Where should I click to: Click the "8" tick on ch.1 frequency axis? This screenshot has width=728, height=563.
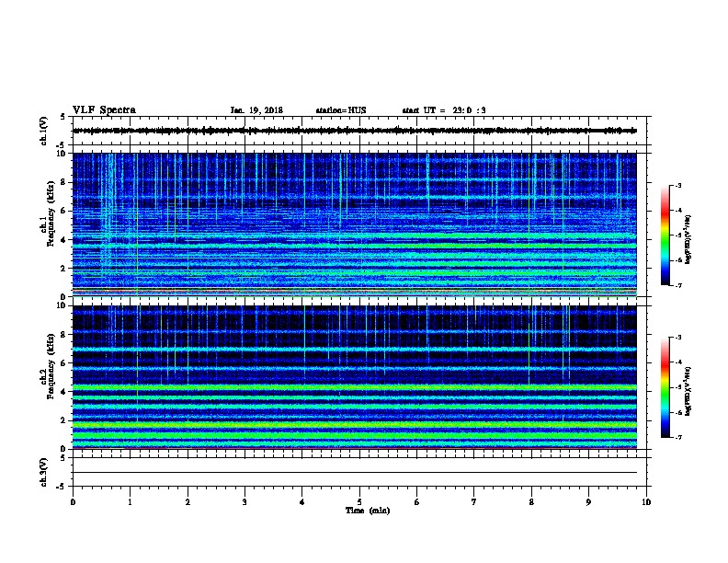(x=64, y=182)
